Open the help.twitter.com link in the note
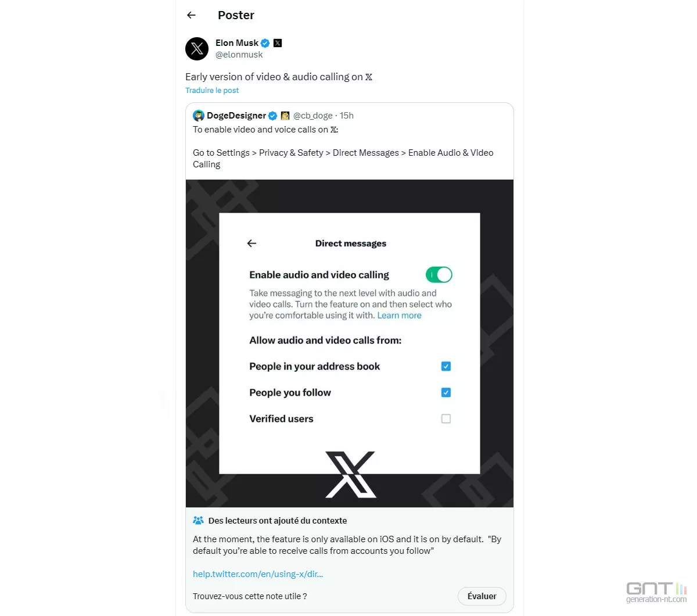This screenshot has height=616, width=697. pos(258,574)
